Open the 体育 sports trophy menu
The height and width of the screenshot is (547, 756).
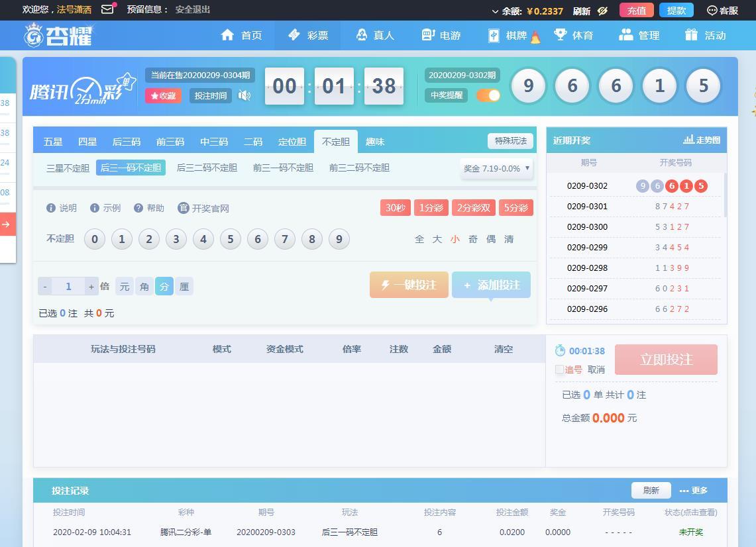(573, 34)
